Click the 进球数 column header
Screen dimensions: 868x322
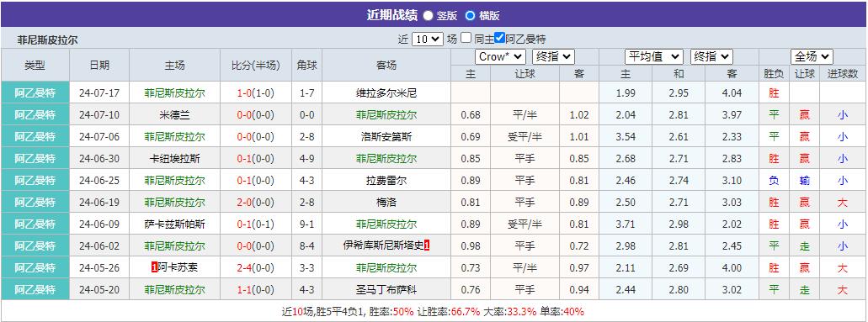click(x=843, y=74)
